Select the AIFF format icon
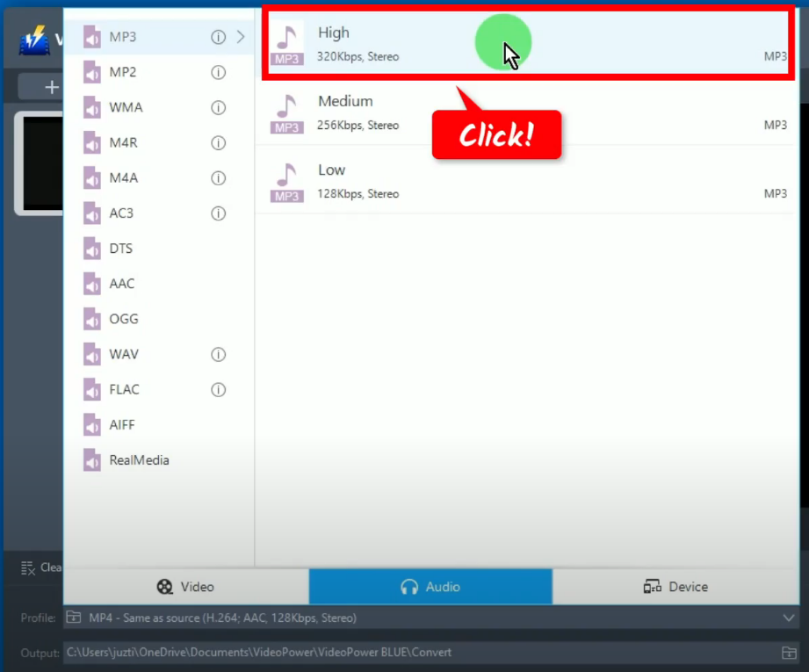Image resolution: width=809 pixels, height=672 pixels. click(x=91, y=424)
